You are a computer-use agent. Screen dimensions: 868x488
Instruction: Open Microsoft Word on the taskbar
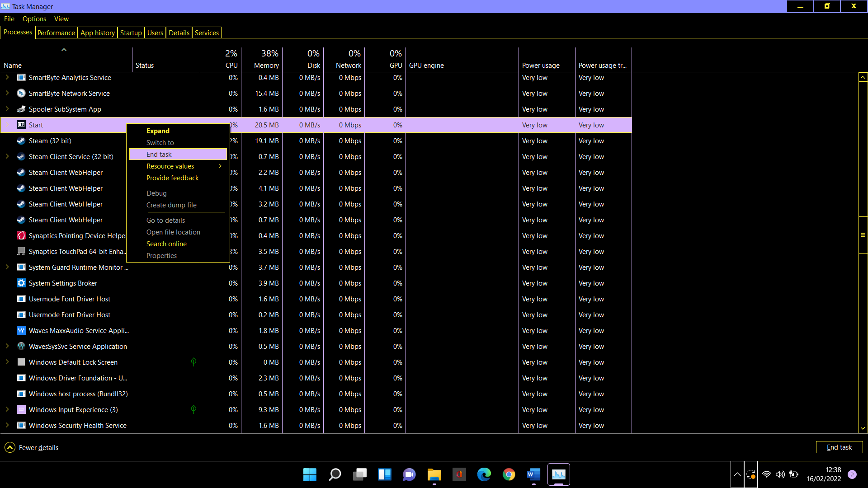click(534, 474)
